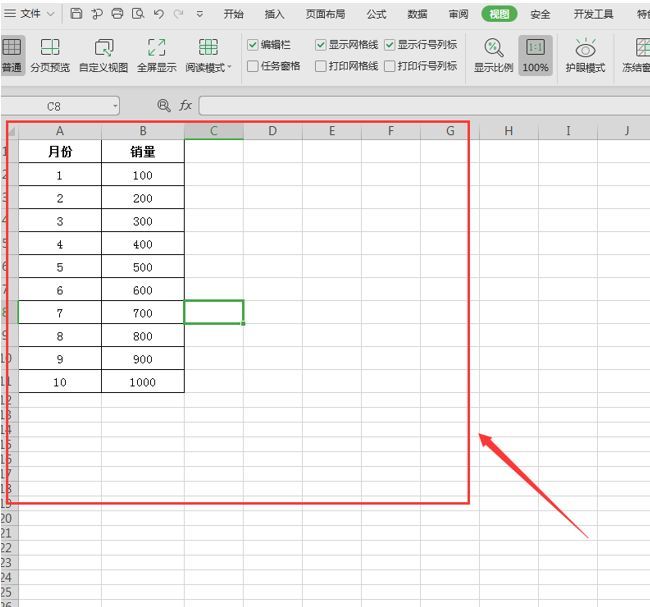650x607 pixels.
Task: Switch to the 审阅 tab
Action: pyautogui.click(x=458, y=14)
